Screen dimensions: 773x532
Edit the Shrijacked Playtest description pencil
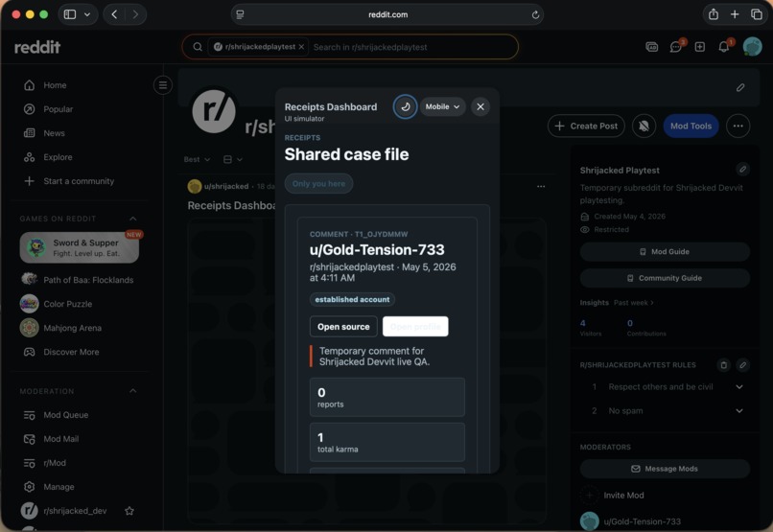point(742,170)
